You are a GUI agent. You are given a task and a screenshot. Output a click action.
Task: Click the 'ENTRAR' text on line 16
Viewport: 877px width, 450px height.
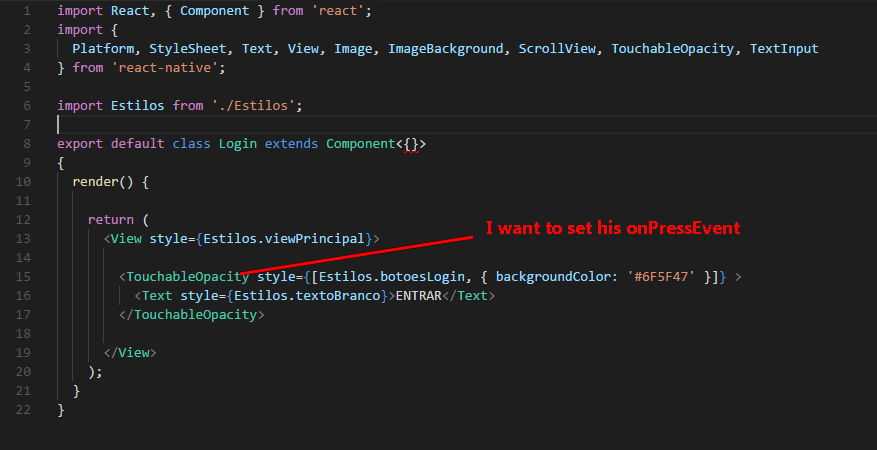[418, 296]
